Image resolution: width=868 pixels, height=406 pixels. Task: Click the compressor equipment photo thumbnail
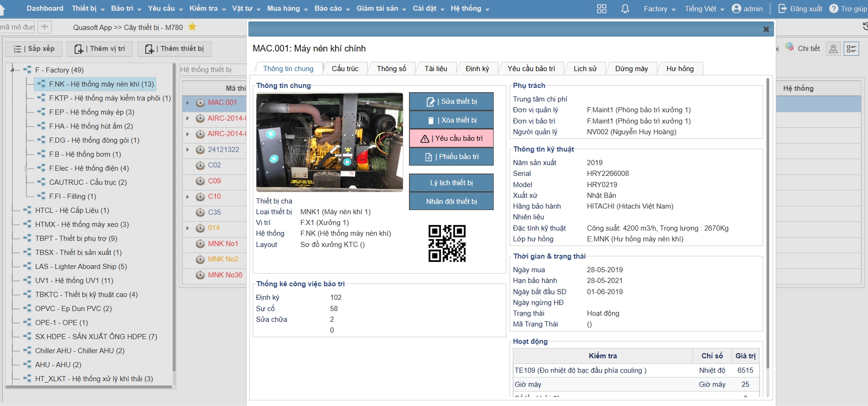click(329, 142)
